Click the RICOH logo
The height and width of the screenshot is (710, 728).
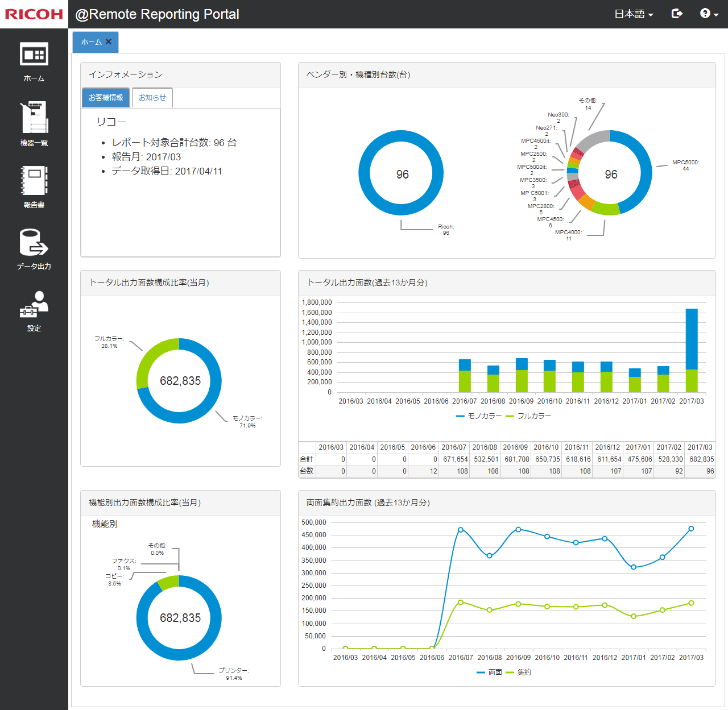click(x=33, y=14)
